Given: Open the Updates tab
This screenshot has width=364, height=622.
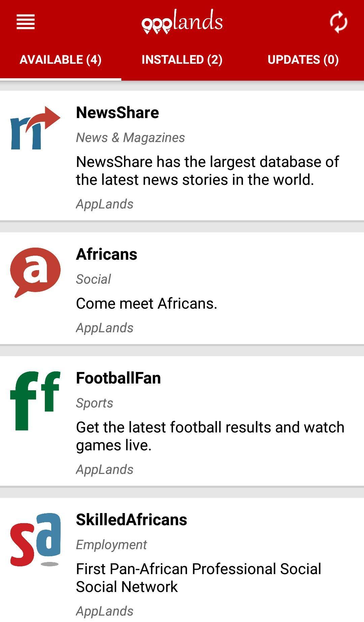Looking at the screenshot, I should pyautogui.click(x=303, y=60).
